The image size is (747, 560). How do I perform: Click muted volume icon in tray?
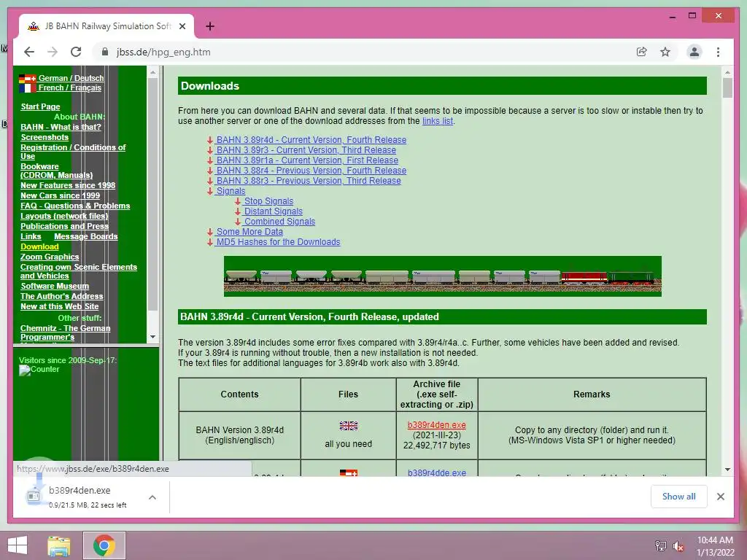tap(678, 545)
